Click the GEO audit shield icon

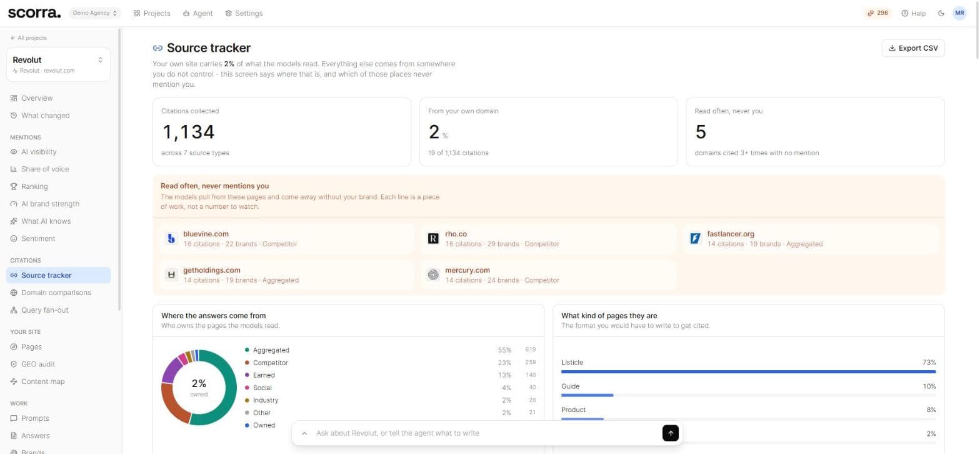click(x=14, y=364)
